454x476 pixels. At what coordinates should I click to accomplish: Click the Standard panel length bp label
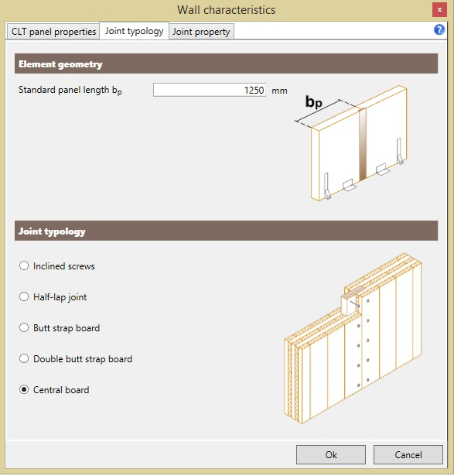[x=70, y=90]
